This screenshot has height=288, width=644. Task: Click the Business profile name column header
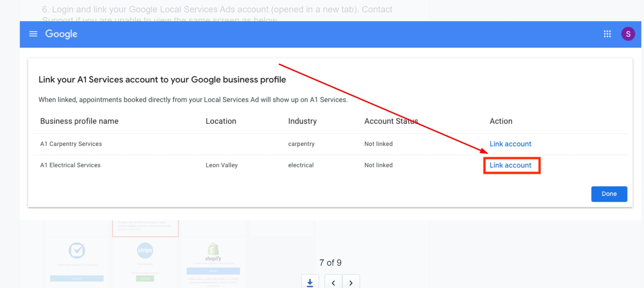pos(79,121)
